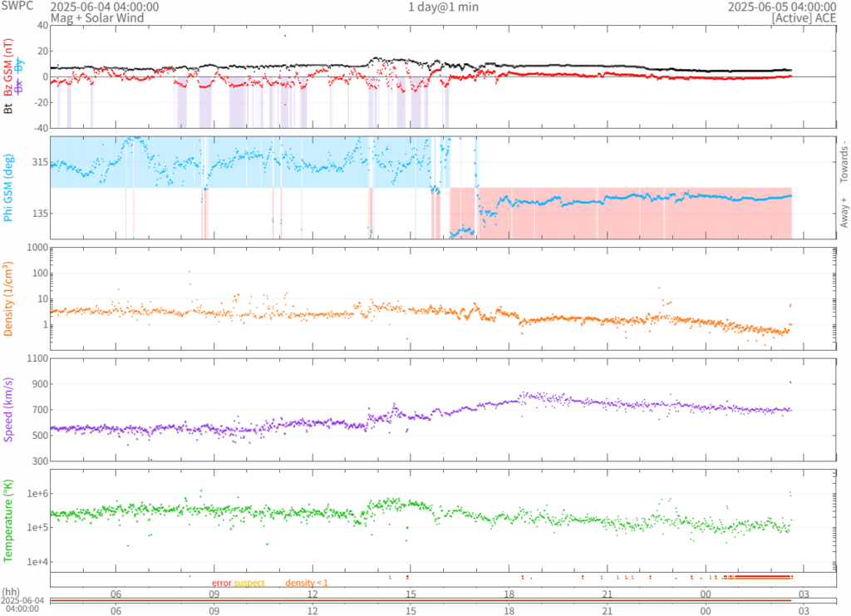Enable the struck-through By series

(x=20, y=65)
